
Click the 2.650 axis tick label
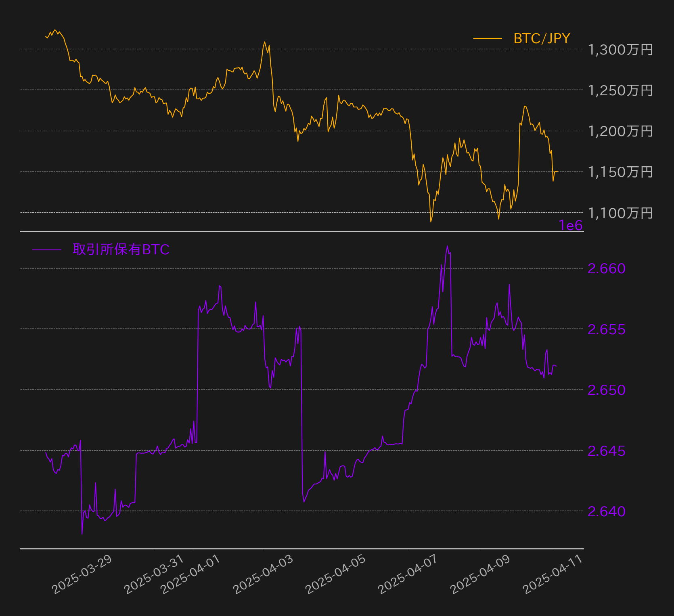point(606,390)
